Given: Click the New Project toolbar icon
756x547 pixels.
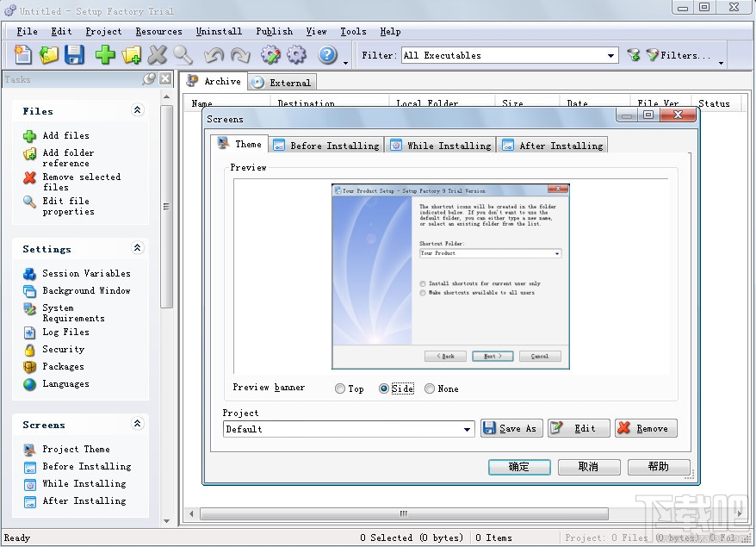Looking at the screenshot, I should pos(22,54).
